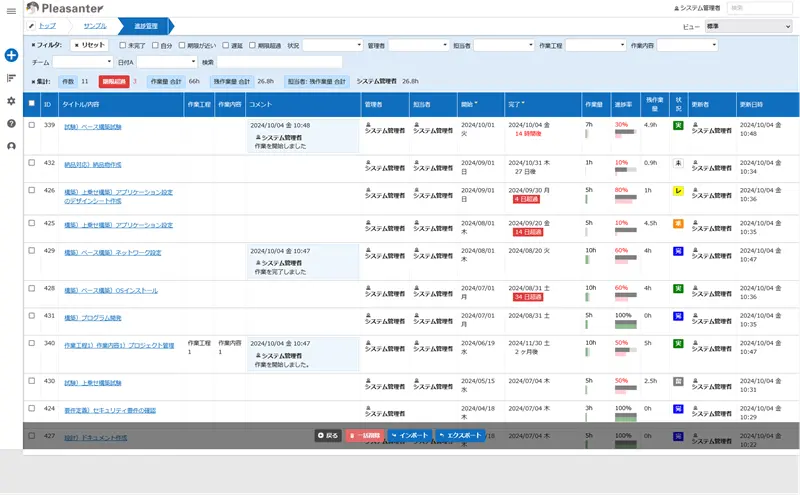800x495 pixels.
Task: Open record 構築）プログラム開発 link
Action: [x=93, y=317]
